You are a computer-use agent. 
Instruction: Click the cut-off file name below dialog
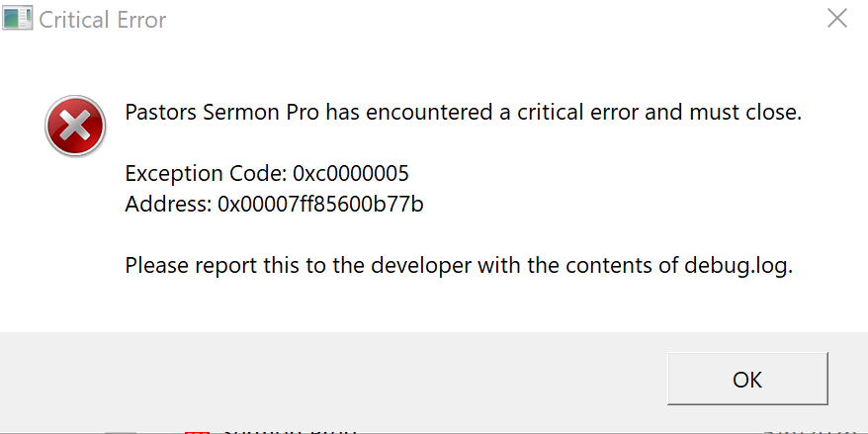(x=290, y=430)
